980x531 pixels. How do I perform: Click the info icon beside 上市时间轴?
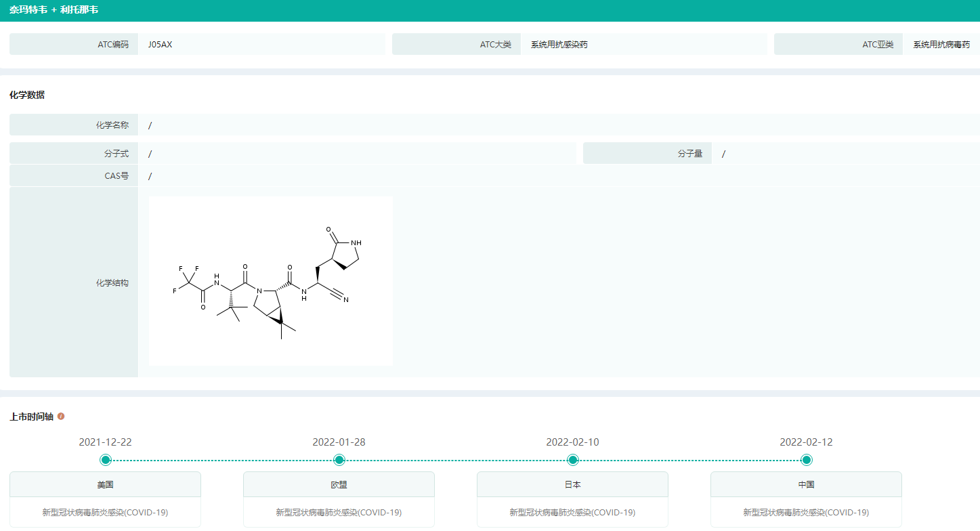point(61,417)
